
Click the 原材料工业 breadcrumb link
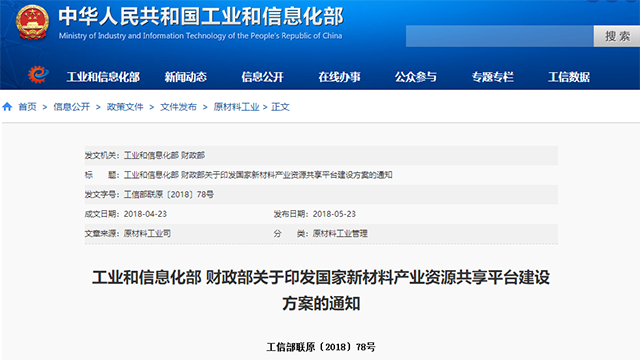(236, 107)
